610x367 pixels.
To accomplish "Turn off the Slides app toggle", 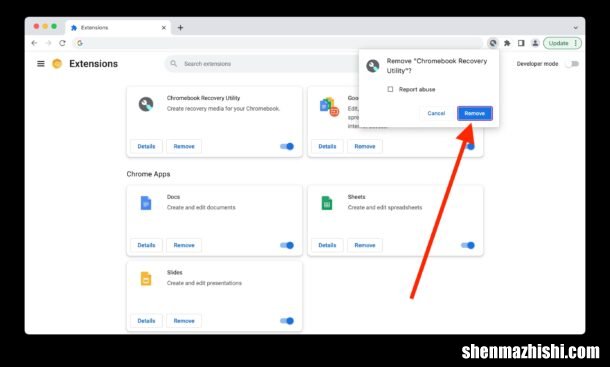I will [287, 321].
